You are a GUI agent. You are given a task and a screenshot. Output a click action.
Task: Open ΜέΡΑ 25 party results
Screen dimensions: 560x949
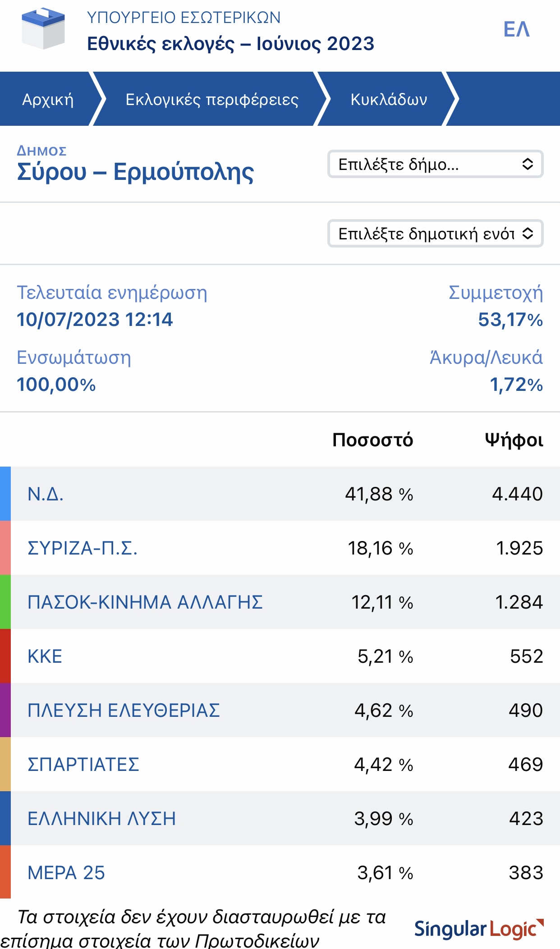66,873
